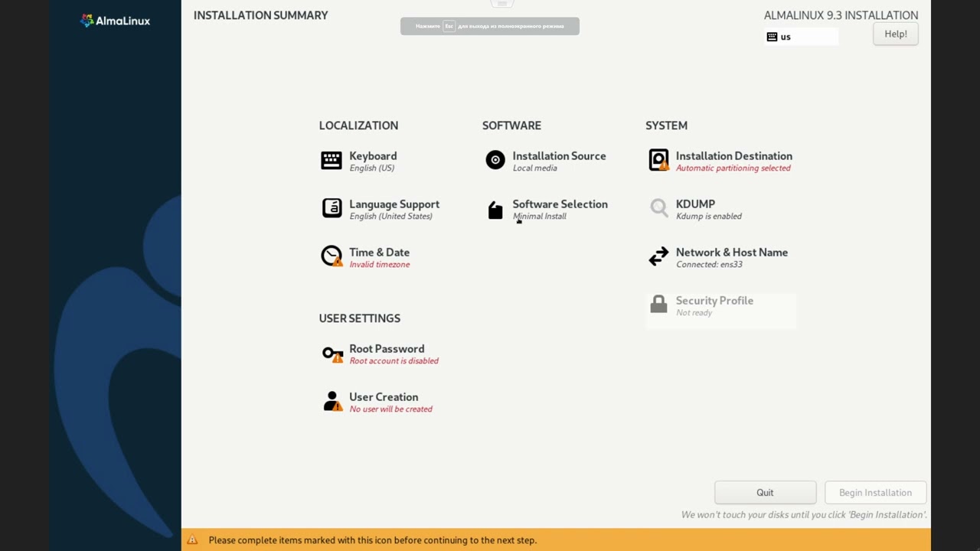
Task: Click 'Local media' status text
Action: [x=534, y=168]
